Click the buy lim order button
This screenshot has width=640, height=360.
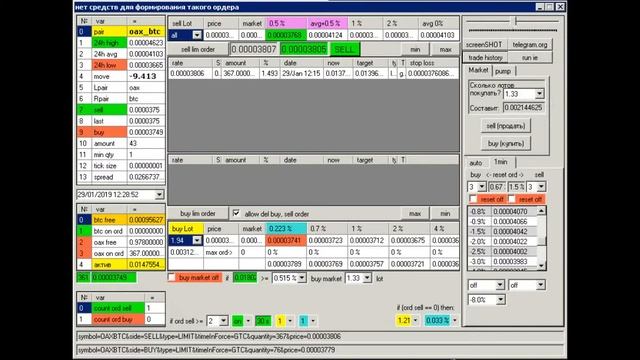pyautogui.click(x=198, y=213)
